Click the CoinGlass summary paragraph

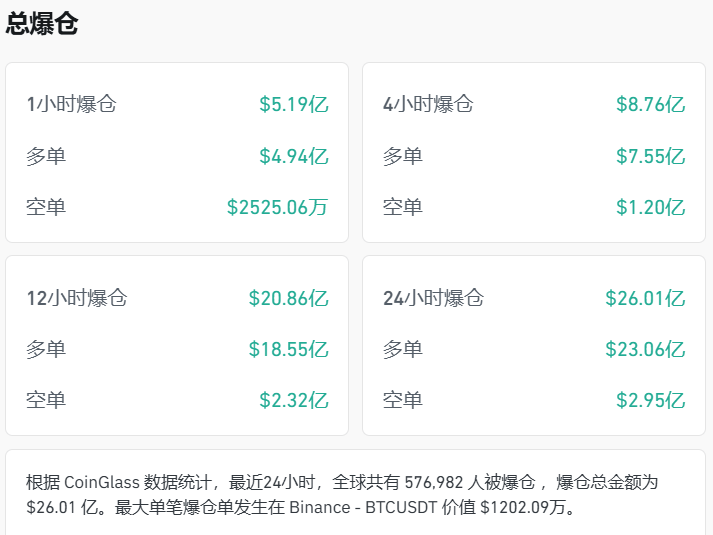coord(342,495)
